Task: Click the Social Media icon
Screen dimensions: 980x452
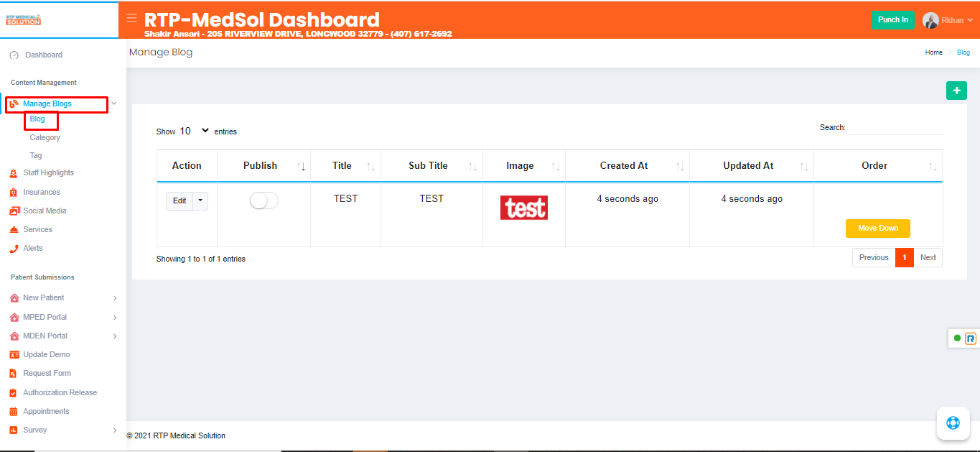Action: (x=14, y=211)
